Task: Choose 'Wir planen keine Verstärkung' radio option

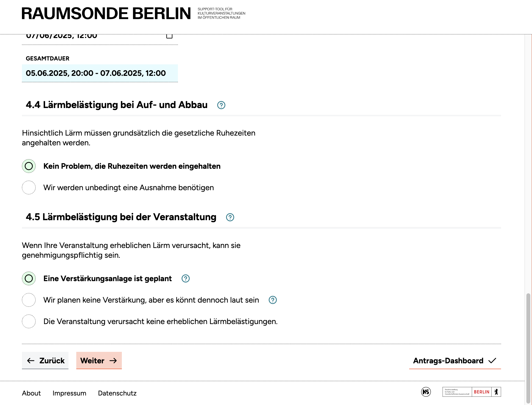Action: (x=29, y=300)
